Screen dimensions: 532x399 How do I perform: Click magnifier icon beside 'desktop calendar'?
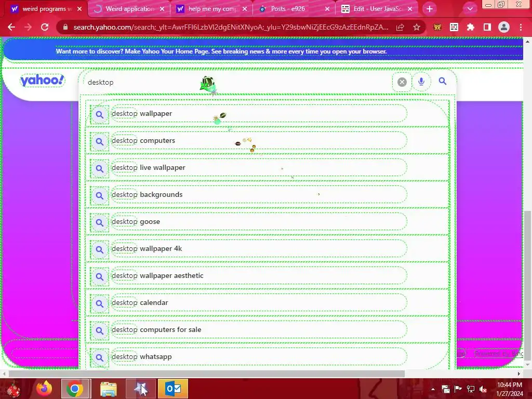[x=99, y=303]
